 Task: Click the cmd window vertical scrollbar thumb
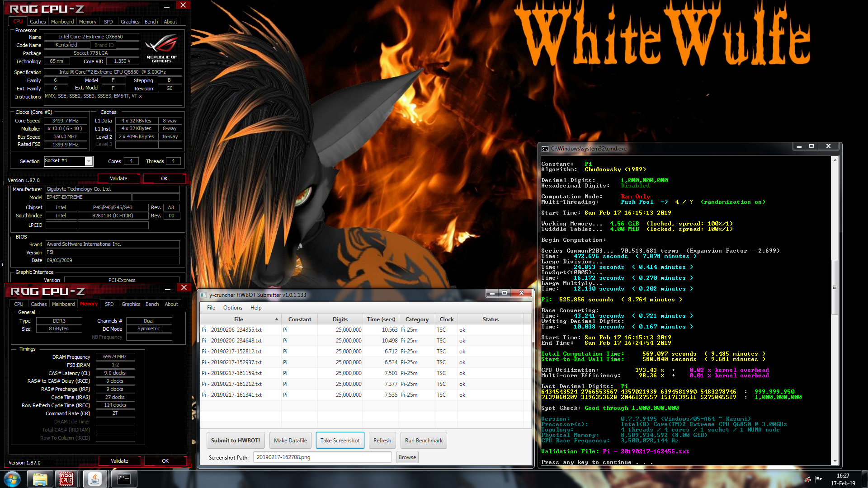point(835,287)
